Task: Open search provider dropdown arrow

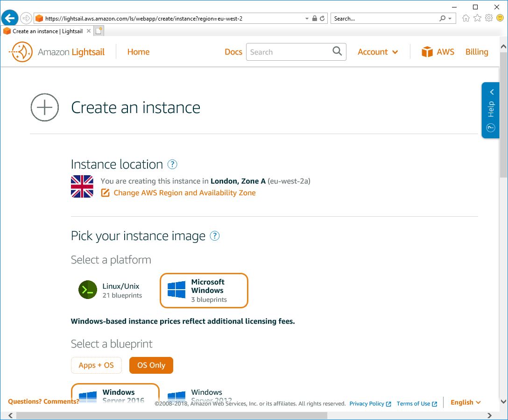Action: point(450,19)
